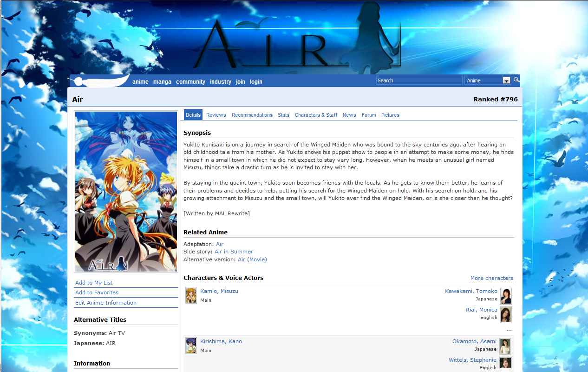The width and height of the screenshot is (588, 372).
Task: Click Add to My List
Action: (x=94, y=283)
